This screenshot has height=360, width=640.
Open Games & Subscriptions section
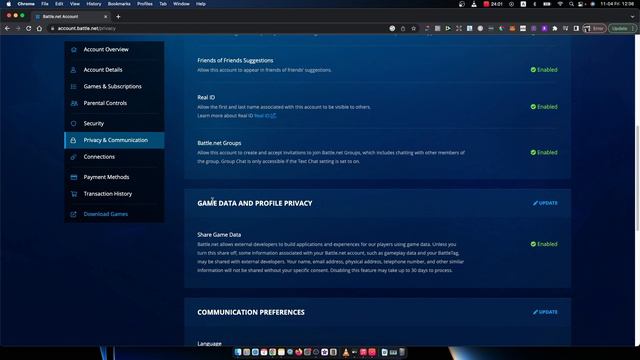[114, 87]
